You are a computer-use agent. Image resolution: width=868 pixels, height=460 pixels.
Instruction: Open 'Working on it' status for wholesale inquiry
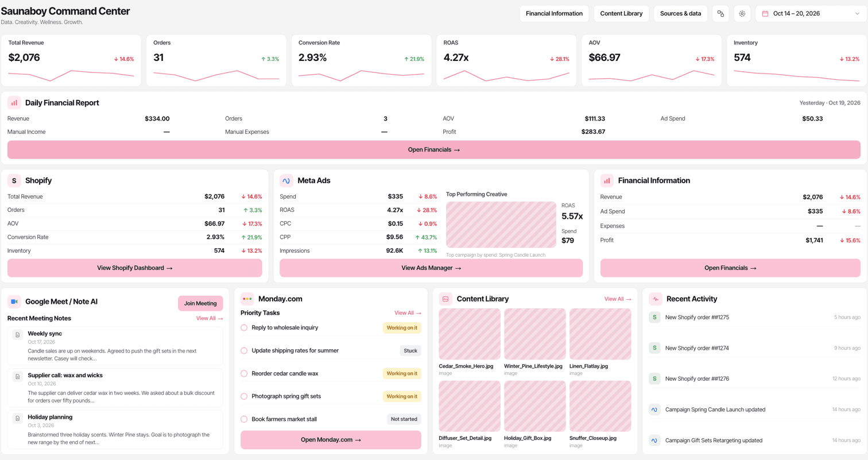pyautogui.click(x=402, y=327)
